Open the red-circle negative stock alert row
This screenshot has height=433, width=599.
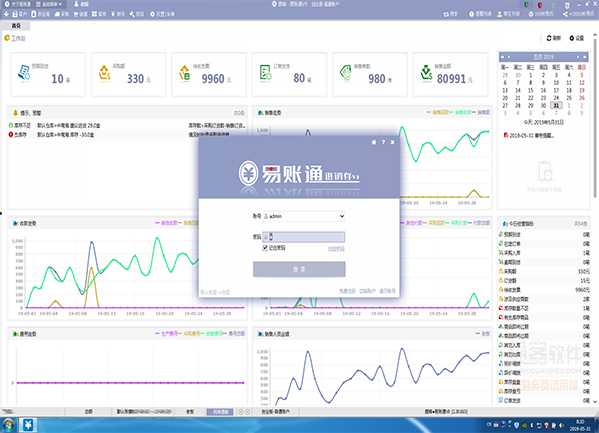pyautogui.click(x=127, y=135)
